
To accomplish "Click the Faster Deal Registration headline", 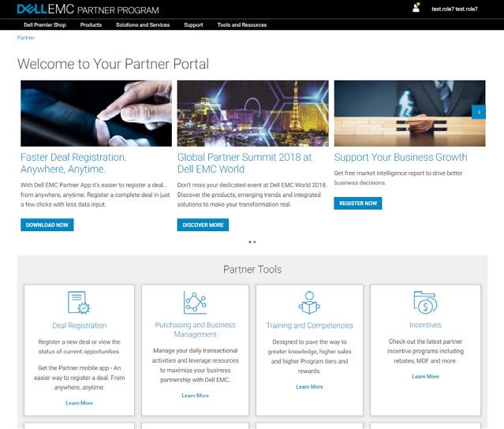I will tap(73, 163).
